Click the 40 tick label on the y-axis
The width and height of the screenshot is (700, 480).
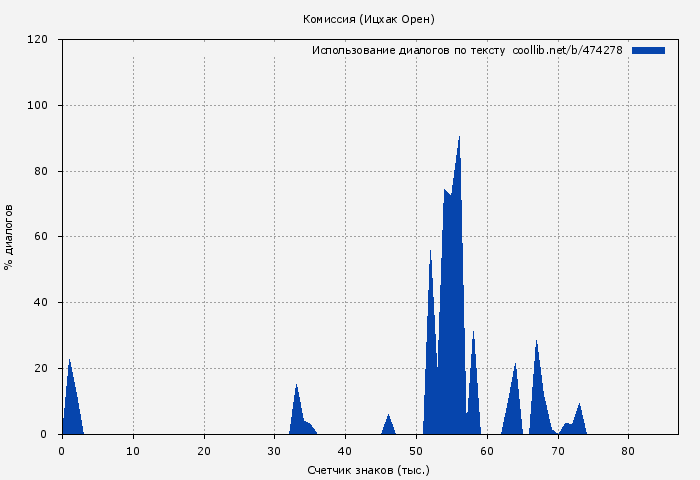41,302
